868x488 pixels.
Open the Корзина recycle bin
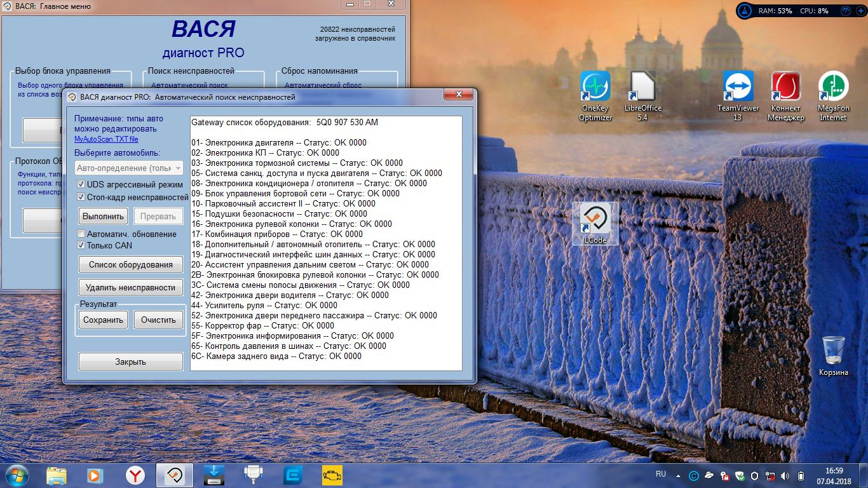(x=833, y=356)
